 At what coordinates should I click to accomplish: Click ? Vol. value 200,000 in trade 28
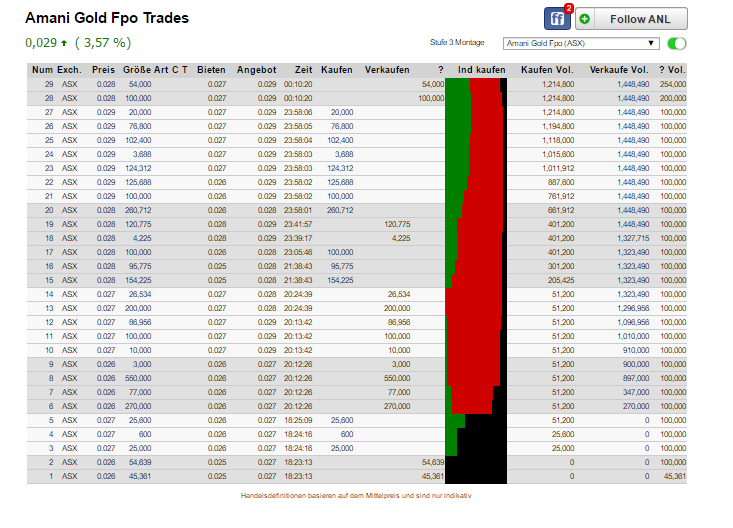pyautogui.click(x=673, y=98)
